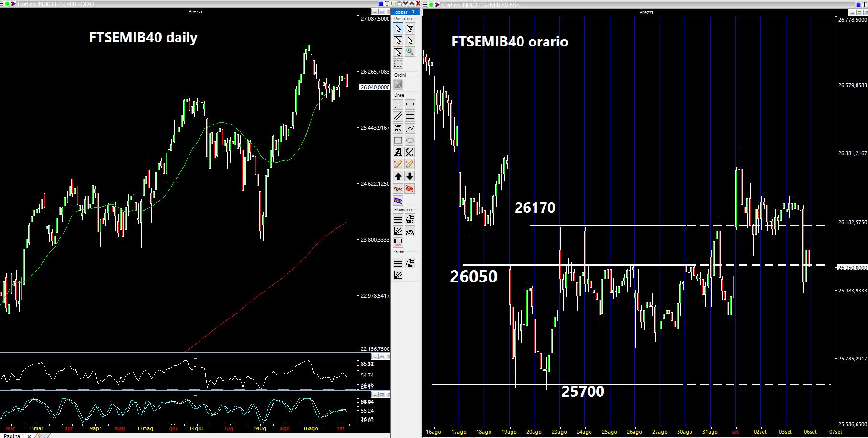The width and height of the screenshot is (868, 438).
Task: Select the Gann horizontal lines tool
Action: click(398, 262)
